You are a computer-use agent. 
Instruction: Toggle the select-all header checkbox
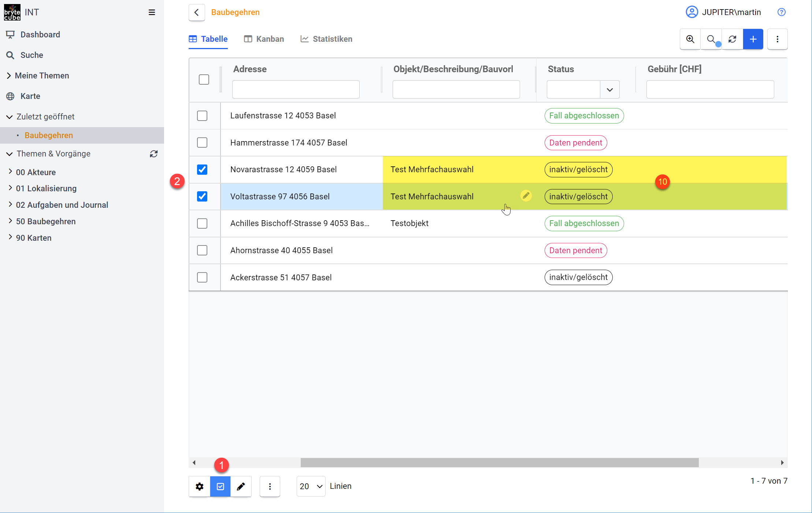coord(204,80)
